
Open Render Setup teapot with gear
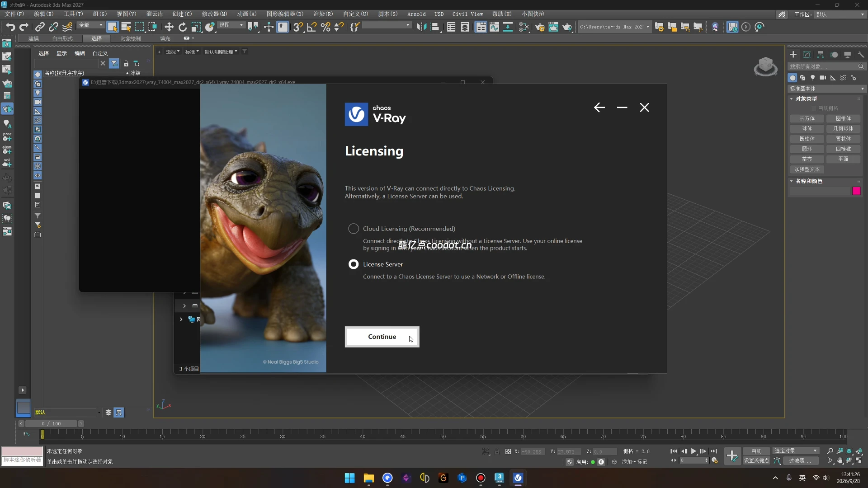[x=540, y=27]
